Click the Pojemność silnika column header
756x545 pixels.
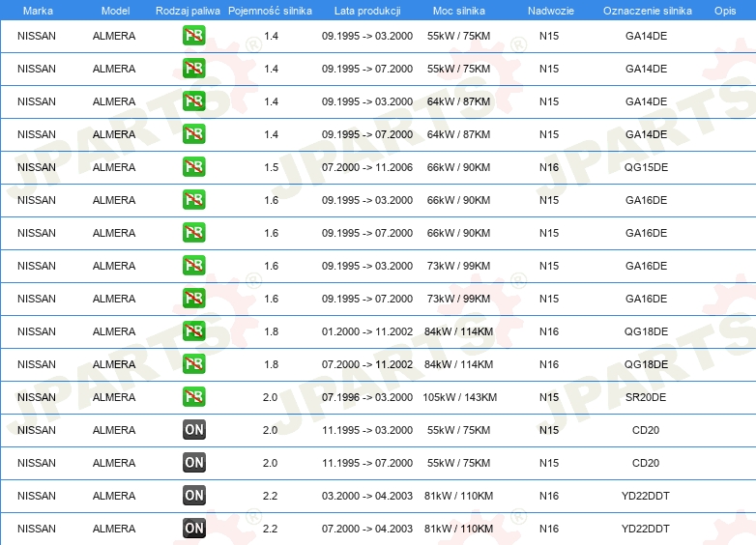pyautogui.click(x=270, y=11)
